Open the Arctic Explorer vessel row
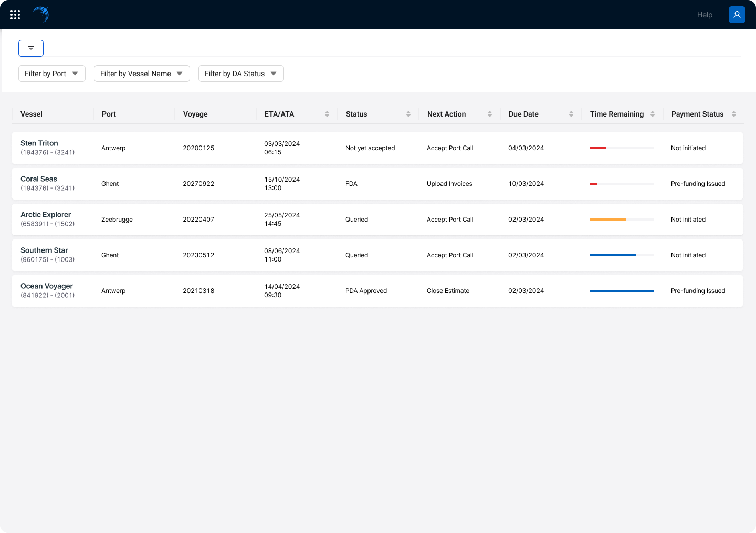The height and width of the screenshot is (533, 756). [377, 220]
